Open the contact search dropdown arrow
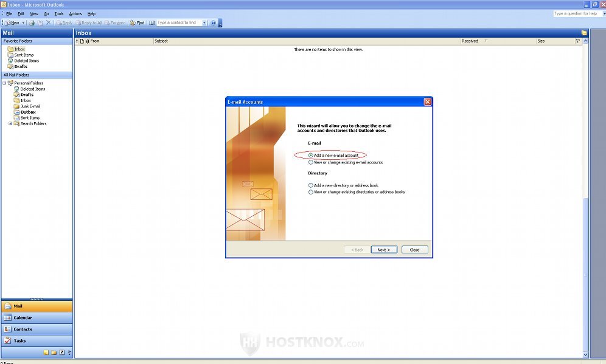The height and width of the screenshot is (364, 606). tap(204, 22)
